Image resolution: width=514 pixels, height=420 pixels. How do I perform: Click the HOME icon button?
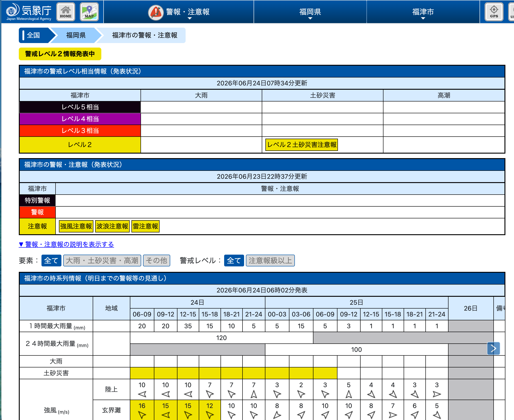[x=65, y=12]
